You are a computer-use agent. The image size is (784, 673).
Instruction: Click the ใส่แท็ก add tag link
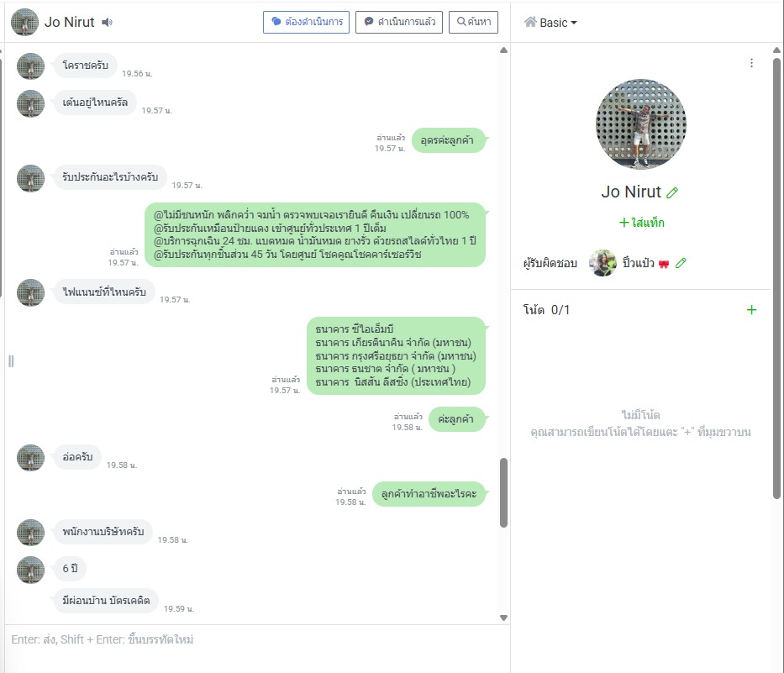641,223
